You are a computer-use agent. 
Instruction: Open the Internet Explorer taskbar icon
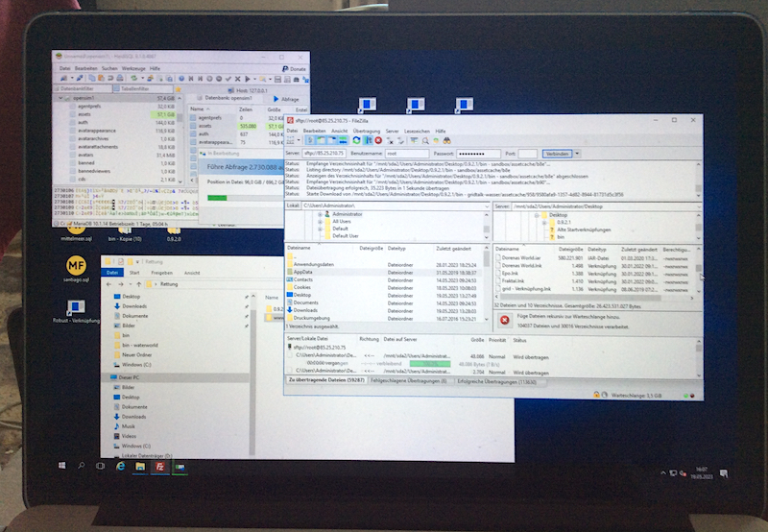point(121,466)
